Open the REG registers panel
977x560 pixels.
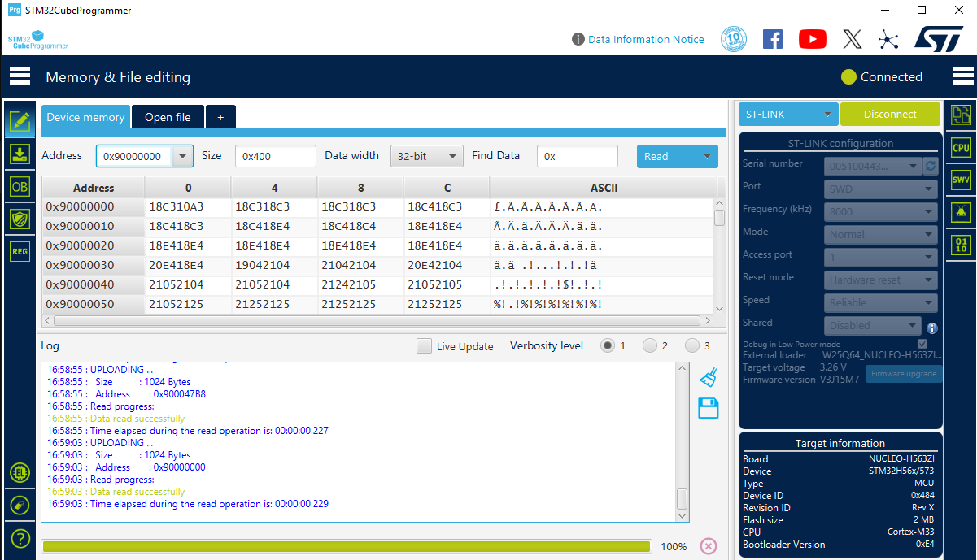[x=20, y=252]
